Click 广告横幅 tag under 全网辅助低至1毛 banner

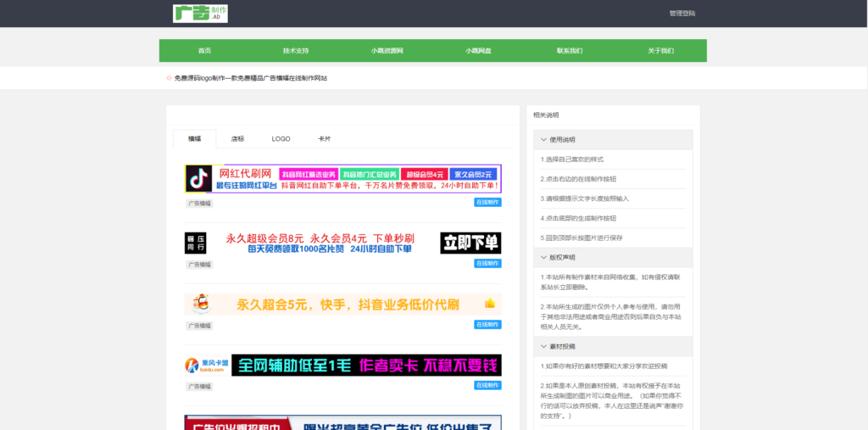(198, 386)
